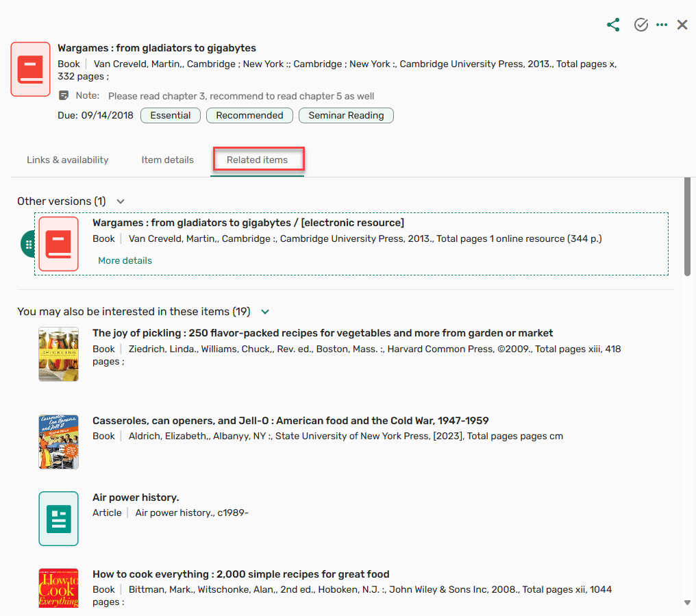The height and width of the screenshot is (616, 696).
Task: Click the green article icon for Air power history
Action: [x=59, y=519]
